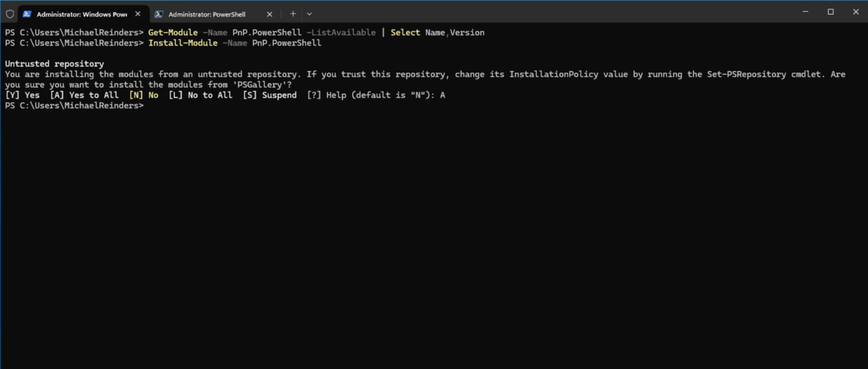
Task: Click the X on the Administrator: PowerShell tab
Action: click(270, 14)
